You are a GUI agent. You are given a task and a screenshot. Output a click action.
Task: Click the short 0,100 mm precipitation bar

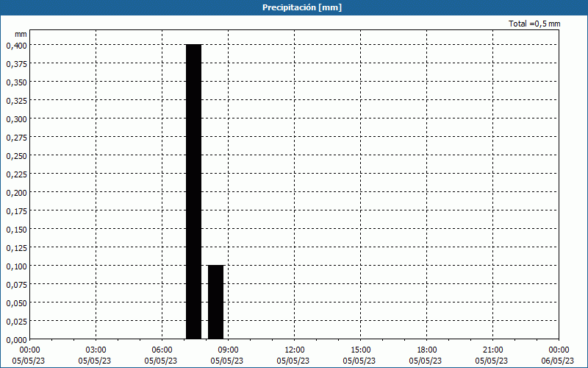[x=215, y=302]
